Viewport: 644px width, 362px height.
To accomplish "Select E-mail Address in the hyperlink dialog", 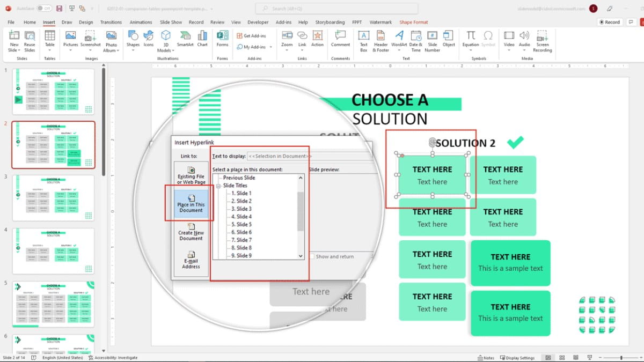I will [191, 261].
